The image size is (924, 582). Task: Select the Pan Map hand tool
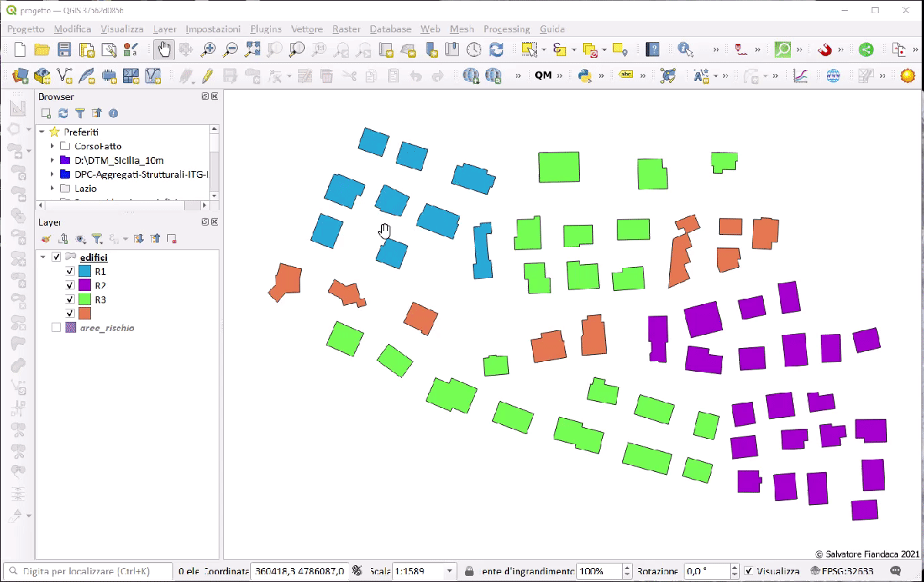coord(164,49)
